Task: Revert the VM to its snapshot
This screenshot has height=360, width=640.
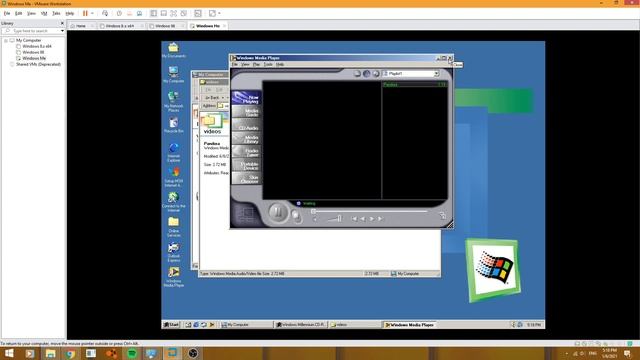Action: point(129,13)
